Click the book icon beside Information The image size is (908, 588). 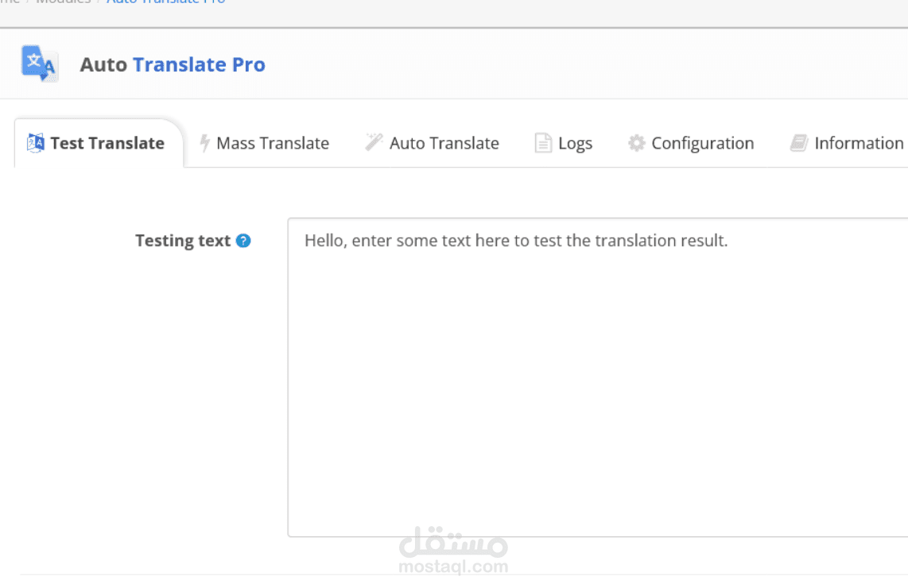(x=799, y=143)
